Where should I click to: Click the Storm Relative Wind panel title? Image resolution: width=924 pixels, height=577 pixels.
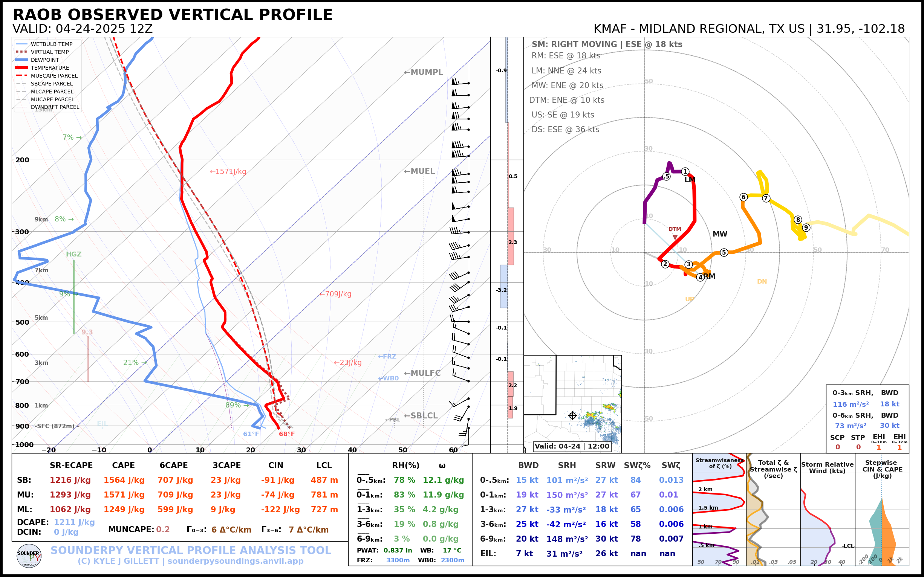[x=827, y=467]
